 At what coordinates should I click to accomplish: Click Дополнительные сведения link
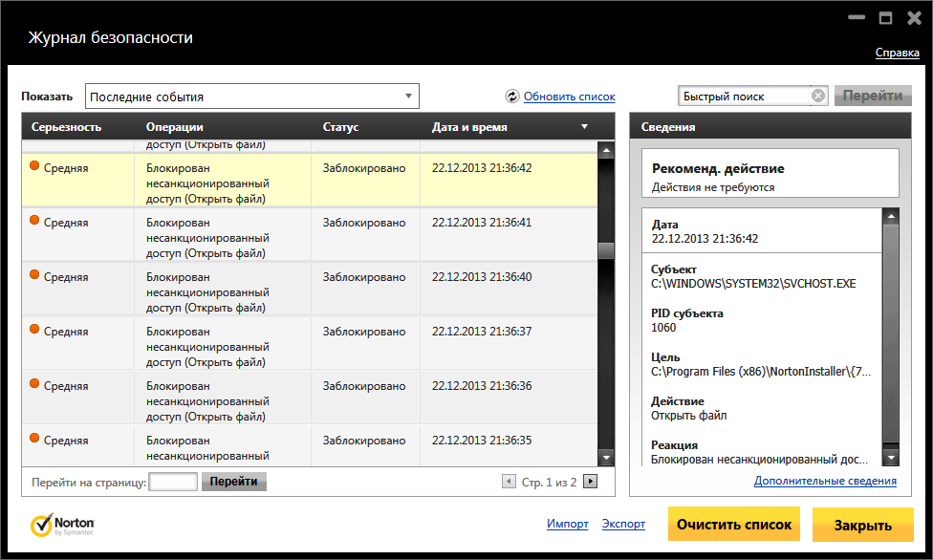coord(825,481)
